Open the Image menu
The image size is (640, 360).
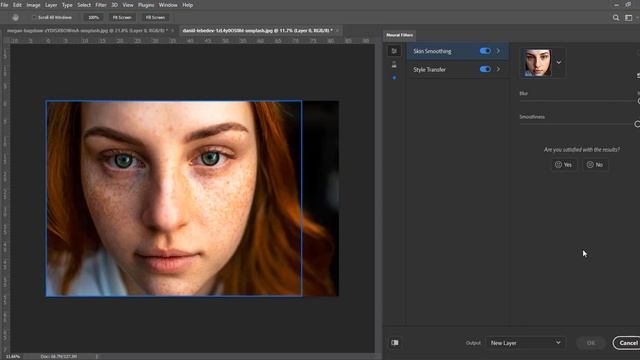click(33, 5)
